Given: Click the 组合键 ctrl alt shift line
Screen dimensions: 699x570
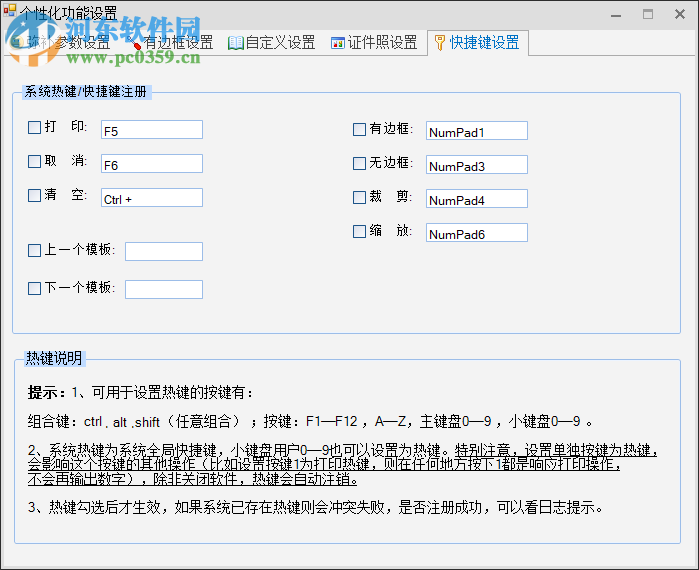Looking at the screenshot, I should [310, 422].
